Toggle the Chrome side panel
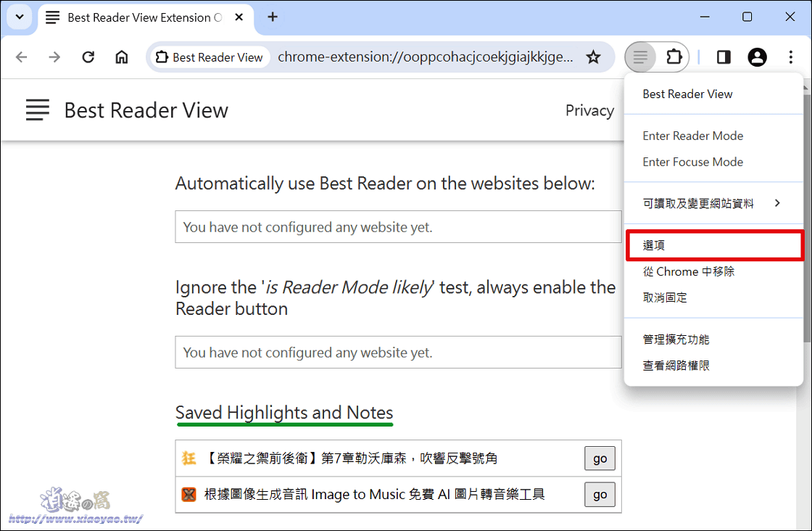The height and width of the screenshot is (531, 812). coord(724,57)
